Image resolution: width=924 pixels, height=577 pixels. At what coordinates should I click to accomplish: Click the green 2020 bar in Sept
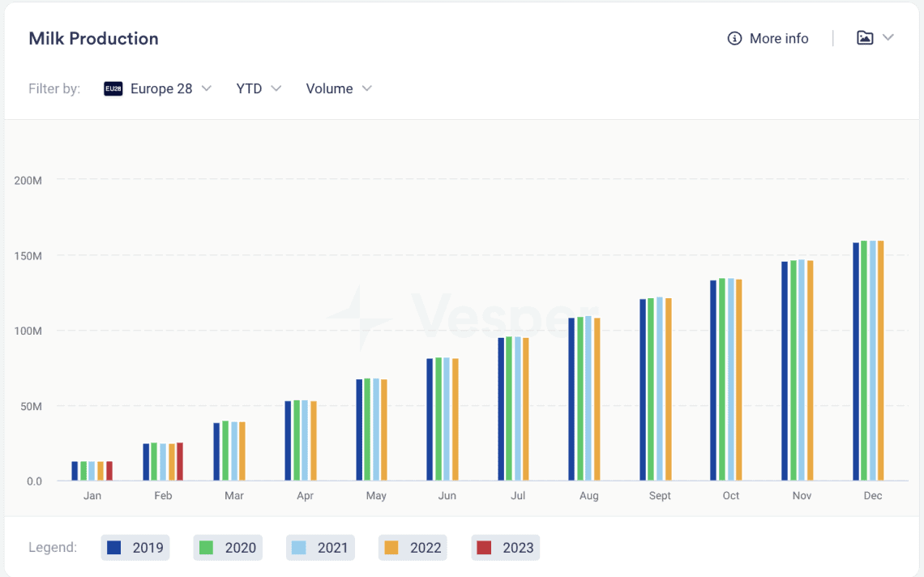(x=651, y=390)
